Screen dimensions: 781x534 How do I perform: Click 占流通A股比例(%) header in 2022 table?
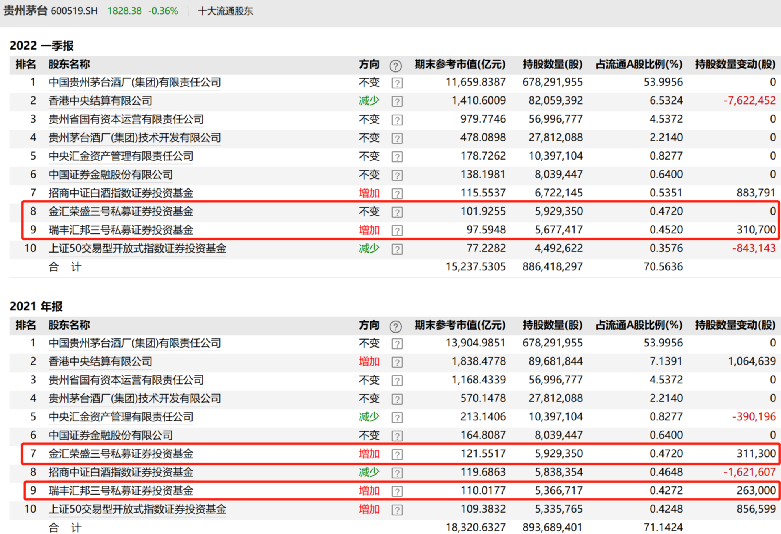(639, 64)
